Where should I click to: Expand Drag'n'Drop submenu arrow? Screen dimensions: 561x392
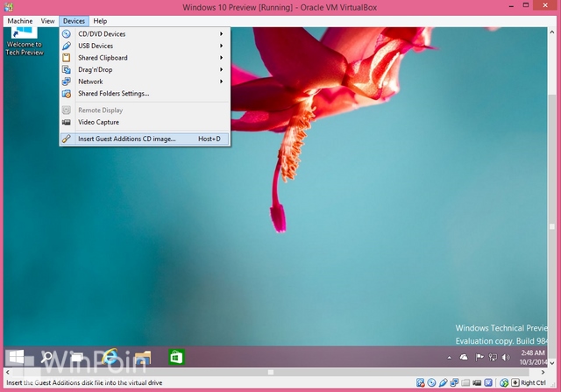coord(222,69)
